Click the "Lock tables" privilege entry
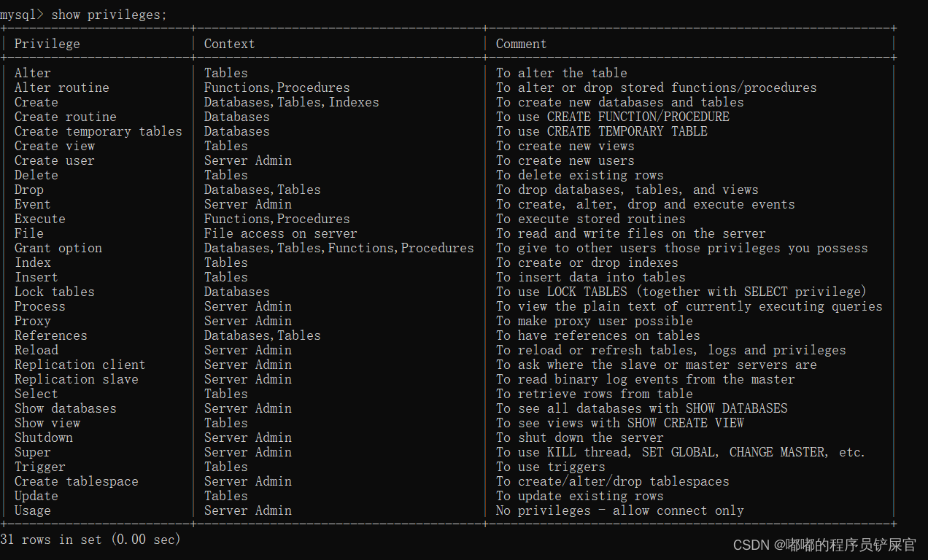Viewport: 928px width, 560px height. [x=54, y=292]
